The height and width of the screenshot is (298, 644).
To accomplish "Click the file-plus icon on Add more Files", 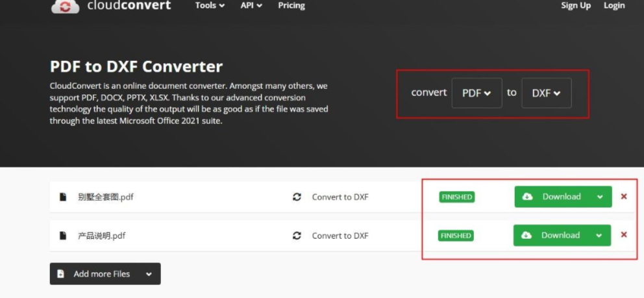I will point(61,274).
